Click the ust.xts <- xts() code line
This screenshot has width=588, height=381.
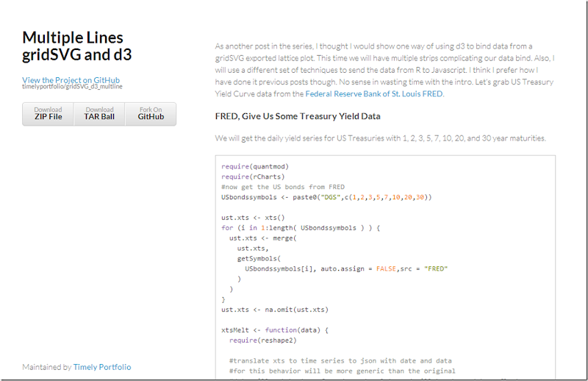[253, 217]
